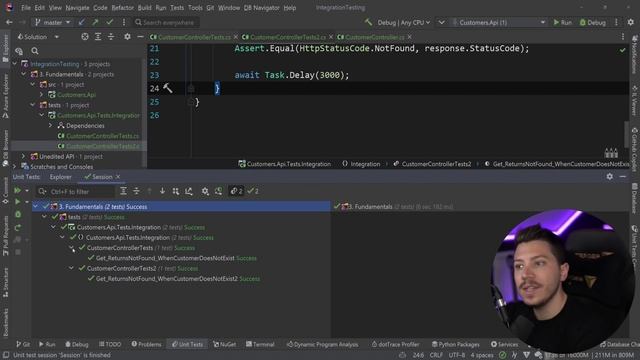Close the Session tab

pyautogui.click(x=118, y=177)
